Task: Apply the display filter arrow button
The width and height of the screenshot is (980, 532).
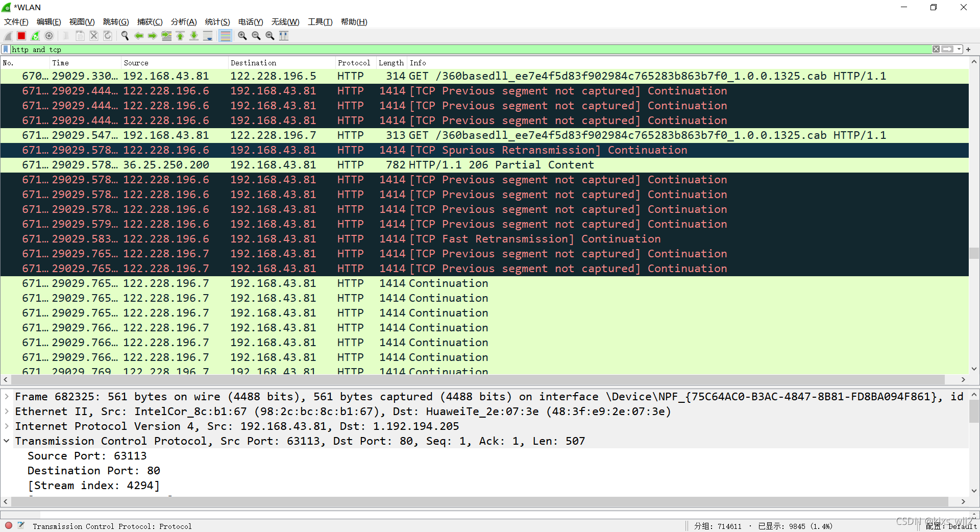Action: 947,50
